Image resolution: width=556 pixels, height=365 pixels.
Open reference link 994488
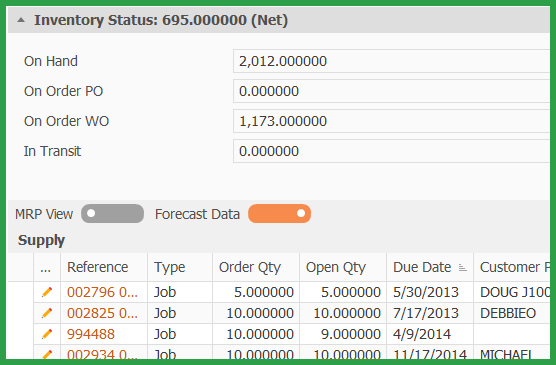click(91, 334)
